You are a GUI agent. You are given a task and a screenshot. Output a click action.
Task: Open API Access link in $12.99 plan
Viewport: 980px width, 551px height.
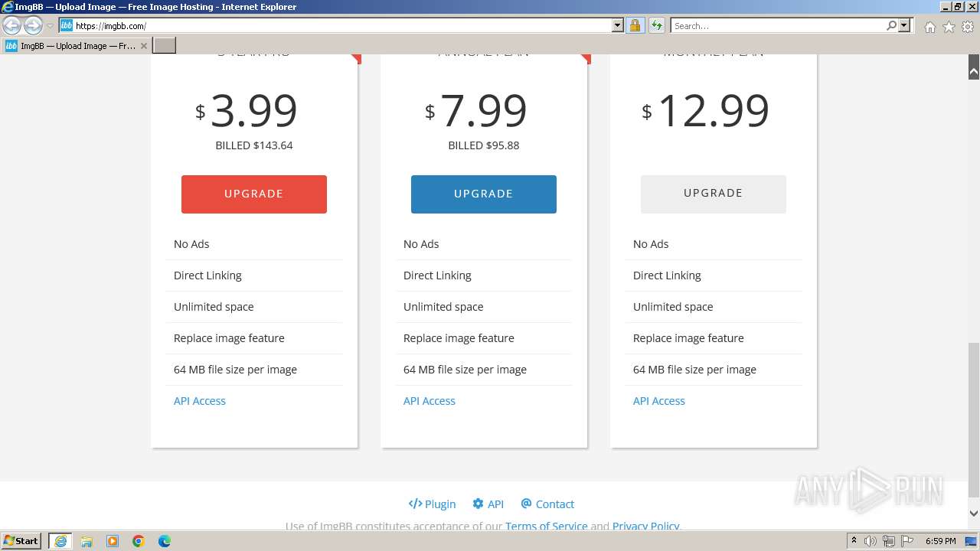point(659,401)
